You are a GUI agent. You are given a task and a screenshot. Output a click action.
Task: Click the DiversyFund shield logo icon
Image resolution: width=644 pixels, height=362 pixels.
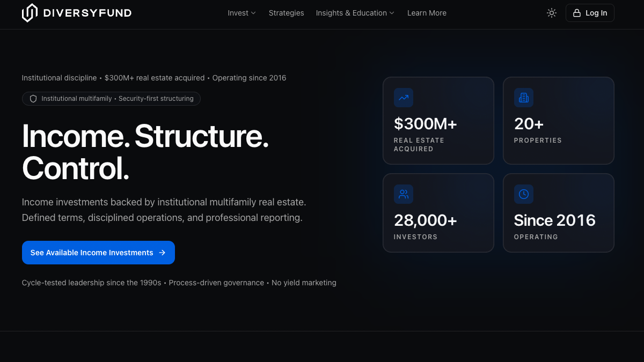30,13
